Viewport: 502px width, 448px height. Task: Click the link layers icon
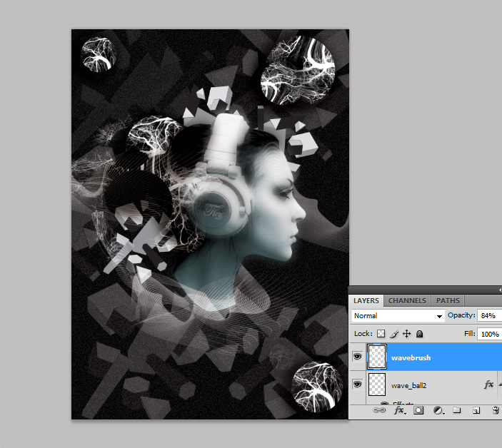coord(380,411)
